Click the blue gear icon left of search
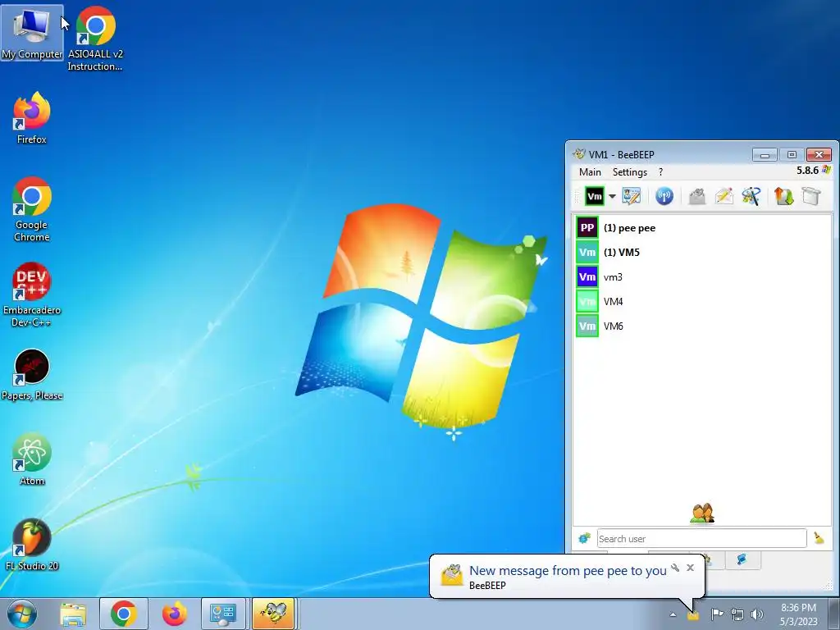The width and height of the screenshot is (840, 630). click(584, 538)
